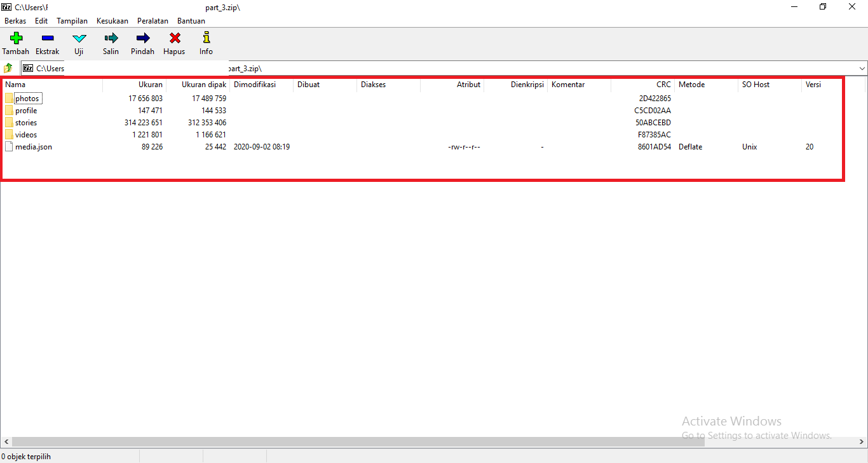Click the 7-Zip title bar app icon
Image resolution: width=868 pixels, height=463 pixels.
click(7, 7)
